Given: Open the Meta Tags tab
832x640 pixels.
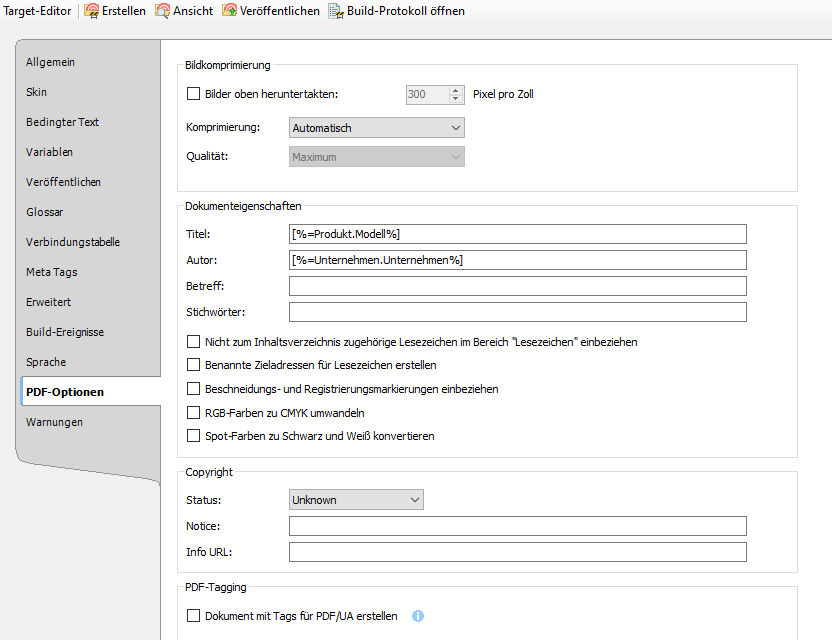Looking at the screenshot, I should pos(51,272).
